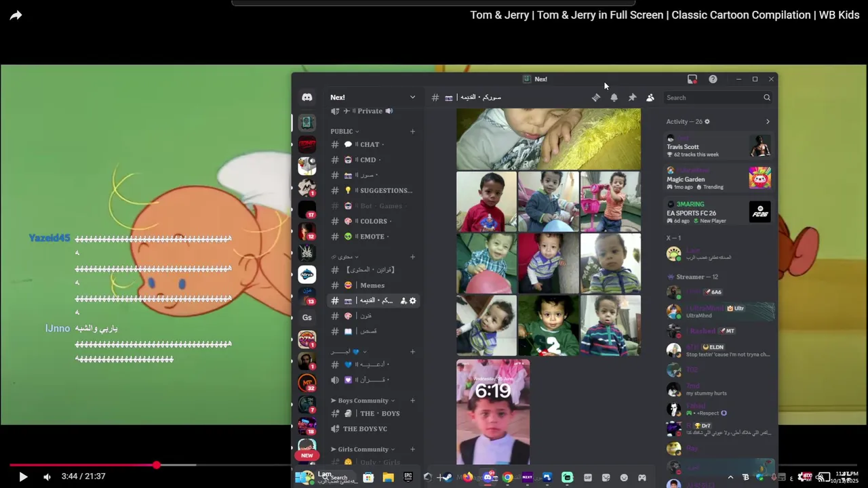Open the sticker picker icon

606,477
